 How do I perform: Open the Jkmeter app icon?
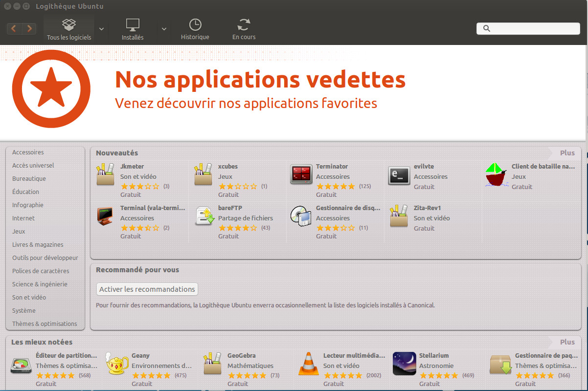coord(105,174)
